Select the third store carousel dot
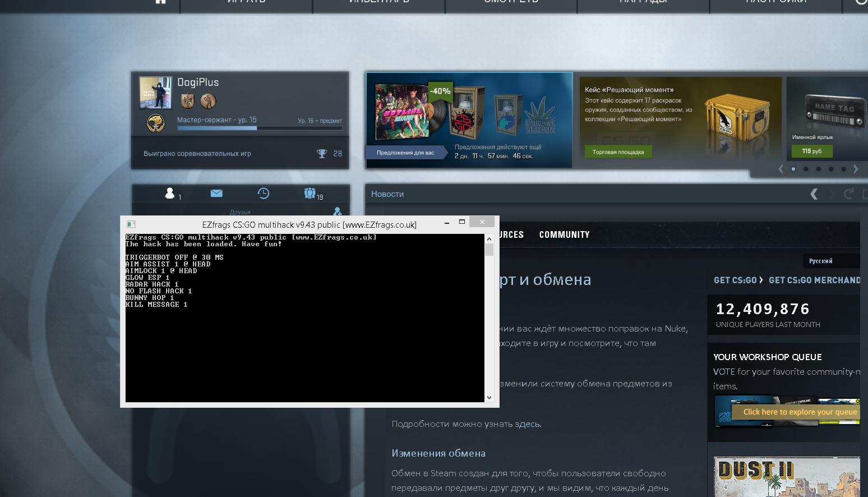 pyautogui.click(x=819, y=169)
